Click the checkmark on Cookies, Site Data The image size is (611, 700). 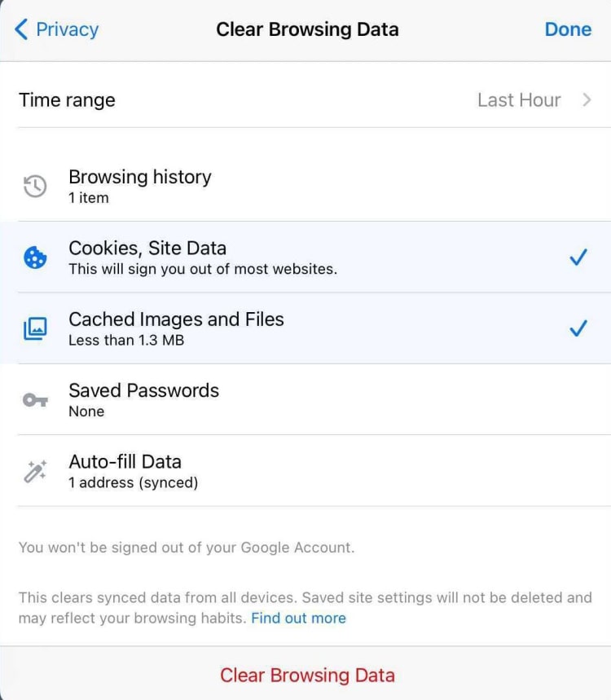click(578, 257)
